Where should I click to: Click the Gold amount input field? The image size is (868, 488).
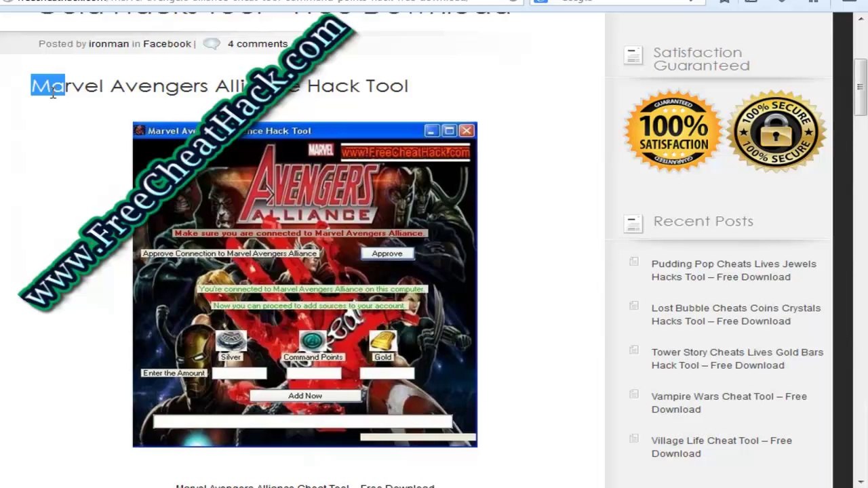point(387,373)
